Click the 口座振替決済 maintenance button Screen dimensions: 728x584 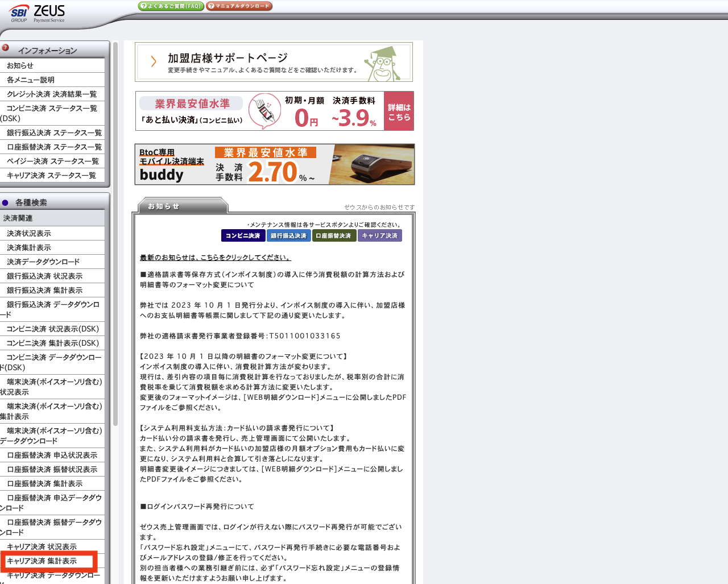coord(334,235)
